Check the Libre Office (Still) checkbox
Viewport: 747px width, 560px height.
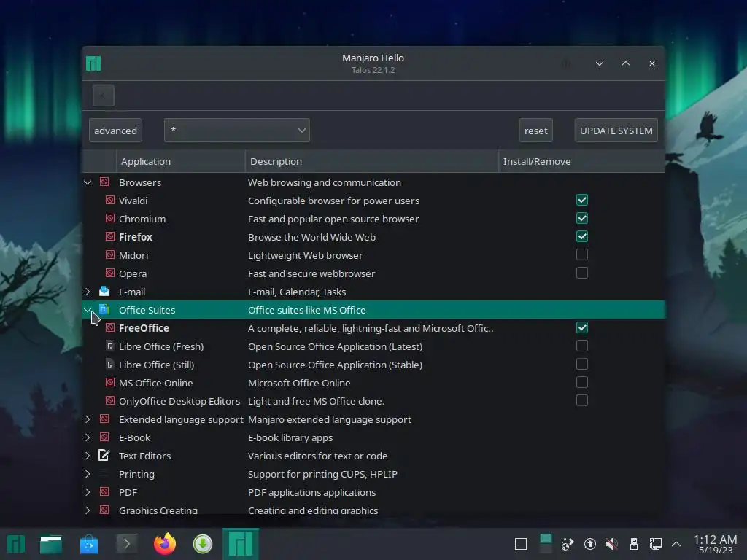pos(581,365)
